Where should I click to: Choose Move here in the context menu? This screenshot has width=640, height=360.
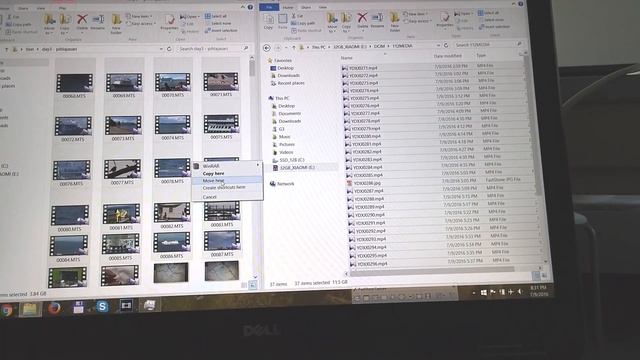213,180
